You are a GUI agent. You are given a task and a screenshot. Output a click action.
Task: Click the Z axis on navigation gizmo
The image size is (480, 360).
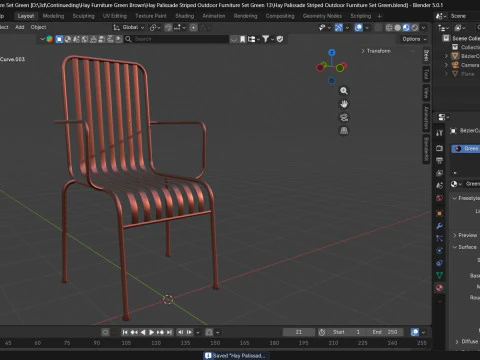pos(331,53)
